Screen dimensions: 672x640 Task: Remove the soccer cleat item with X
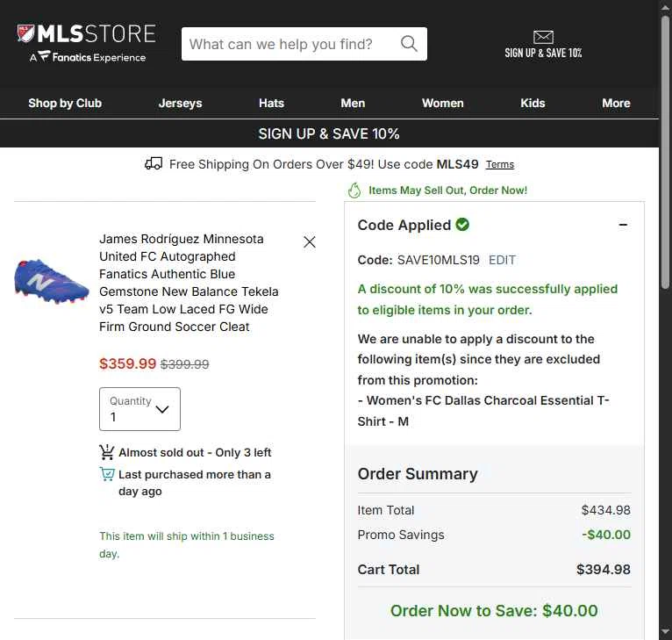point(310,242)
